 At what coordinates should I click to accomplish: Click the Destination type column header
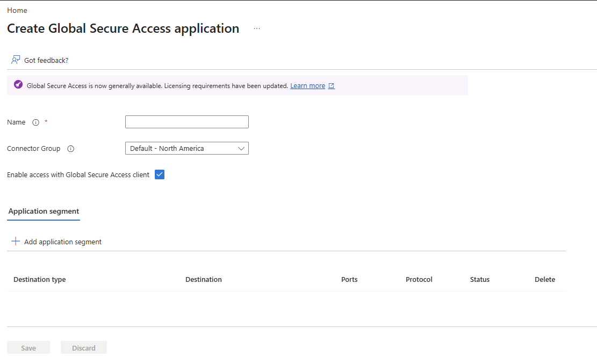point(40,279)
